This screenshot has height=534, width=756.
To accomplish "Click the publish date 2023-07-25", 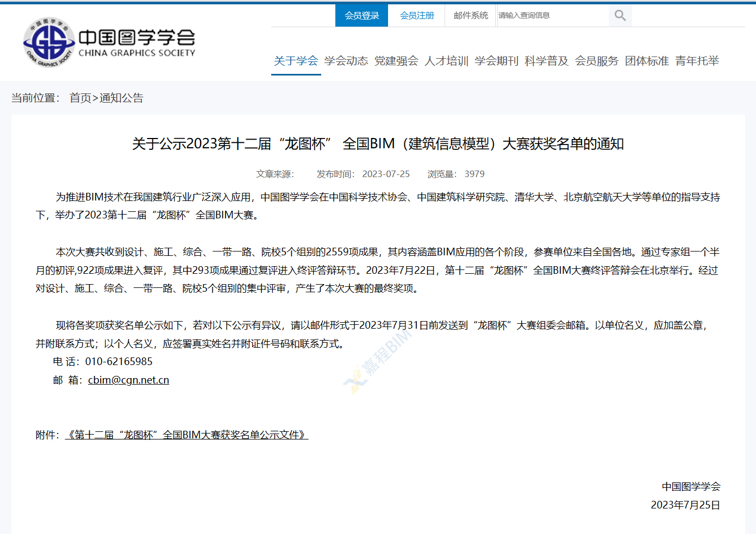I will (386, 174).
